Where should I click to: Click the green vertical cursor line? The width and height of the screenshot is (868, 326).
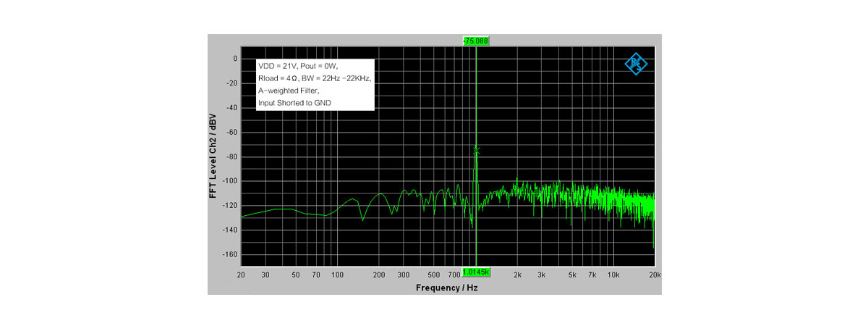(476, 156)
